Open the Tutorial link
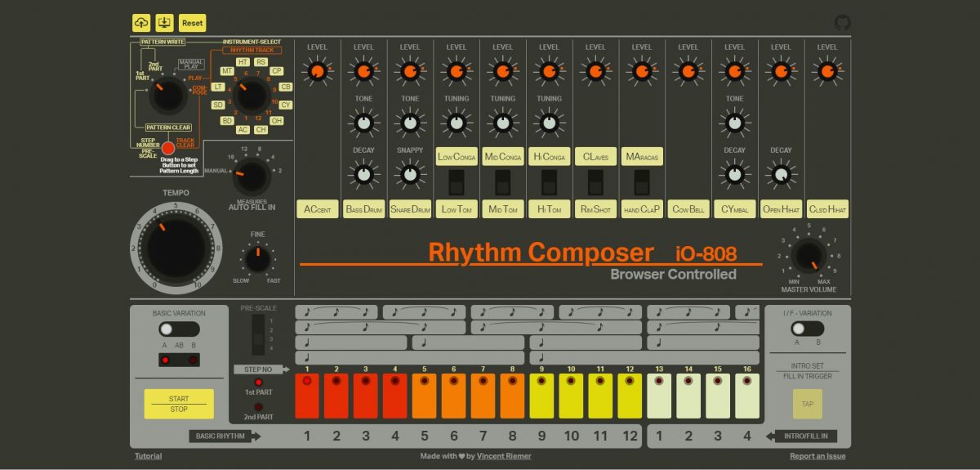Viewport: 980px width, 470px height. pos(148,456)
